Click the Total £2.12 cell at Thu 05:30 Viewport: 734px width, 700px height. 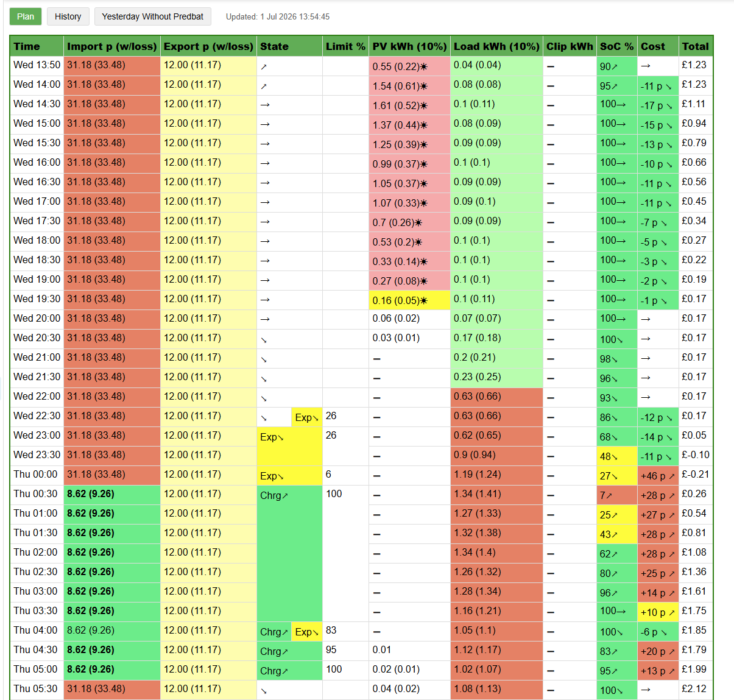click(x=696, y=689)
